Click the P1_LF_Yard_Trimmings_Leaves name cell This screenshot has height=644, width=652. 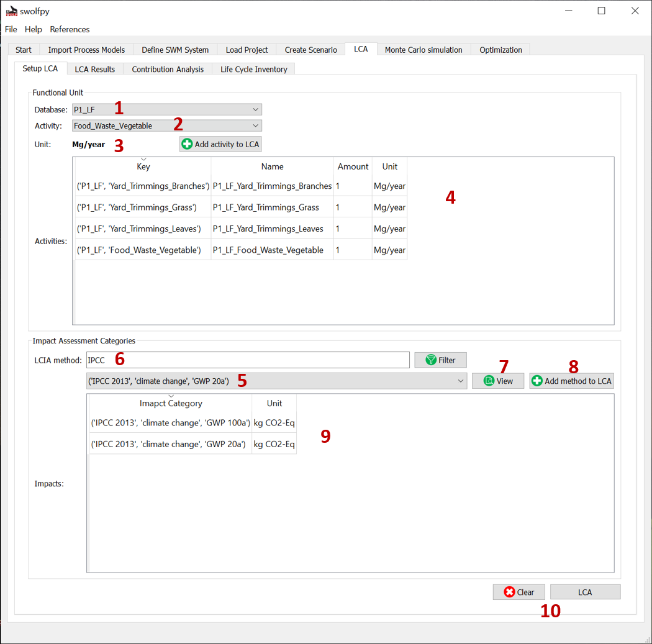click(273, 229)
